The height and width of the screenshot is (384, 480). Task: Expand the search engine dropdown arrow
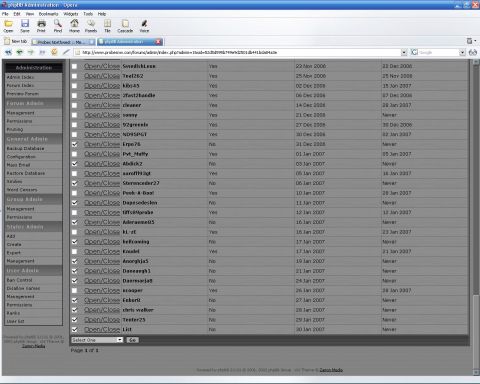[462, 52]
